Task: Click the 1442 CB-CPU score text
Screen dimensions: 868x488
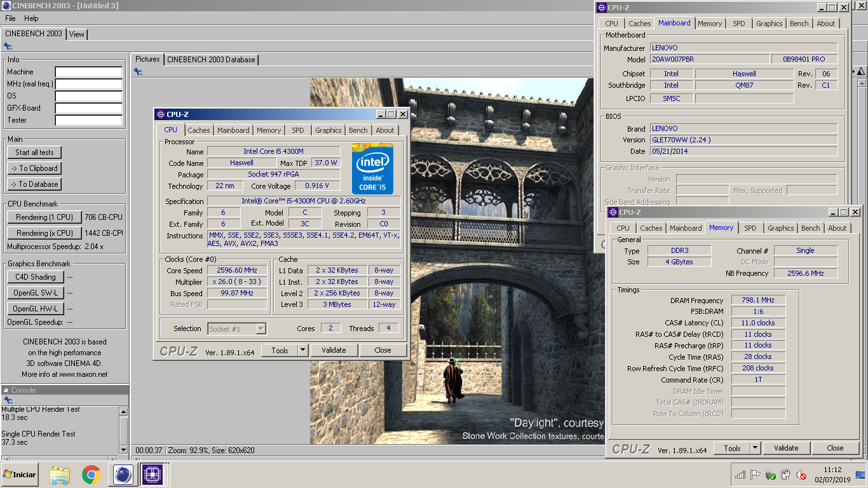Action: tap(104, 233)
